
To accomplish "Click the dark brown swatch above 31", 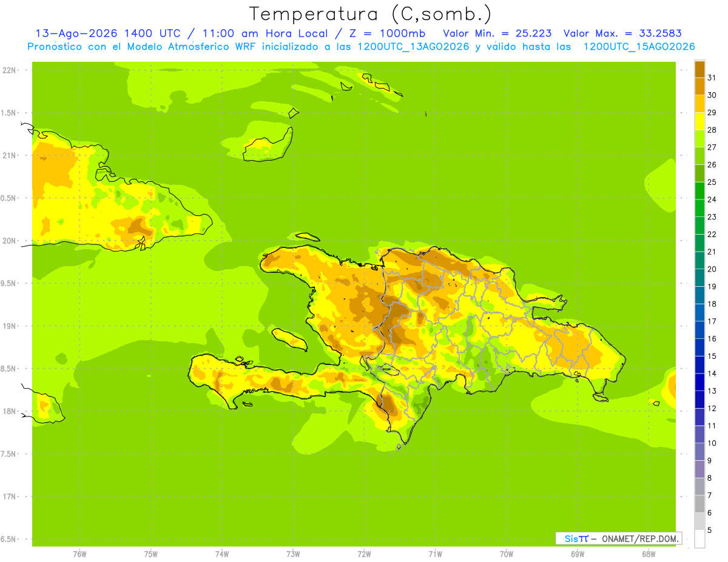I will click(x=699, y=69).
